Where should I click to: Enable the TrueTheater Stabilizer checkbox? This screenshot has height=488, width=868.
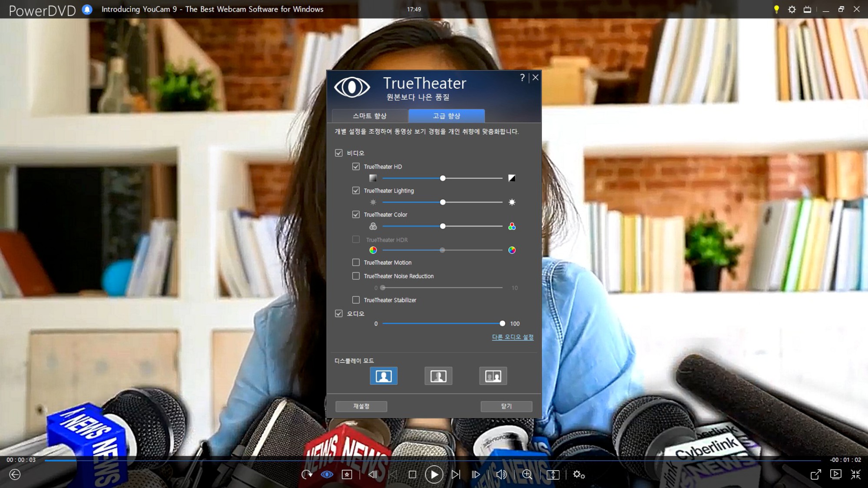(x=356, y=300)
